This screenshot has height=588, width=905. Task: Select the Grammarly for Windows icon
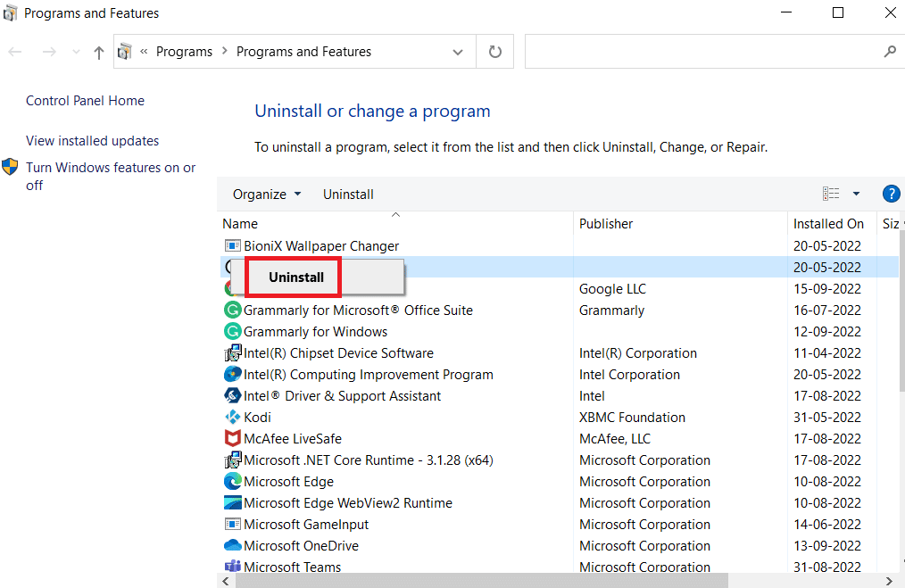pos(232,331)
